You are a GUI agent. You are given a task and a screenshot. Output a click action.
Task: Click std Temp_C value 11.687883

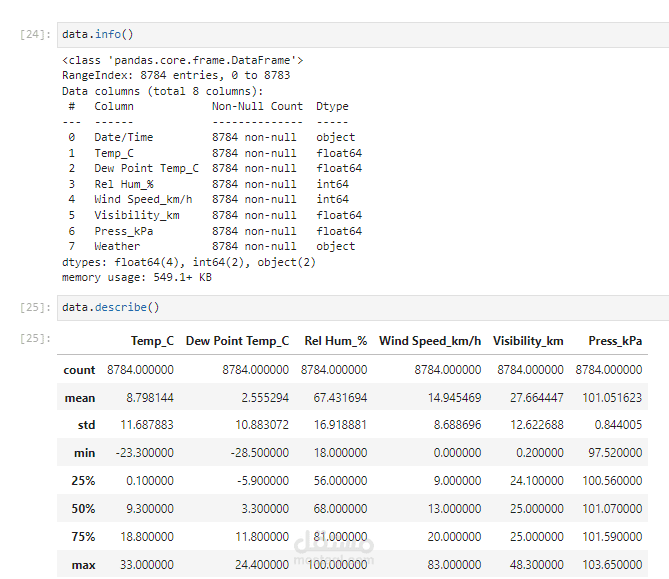(147, 425)
